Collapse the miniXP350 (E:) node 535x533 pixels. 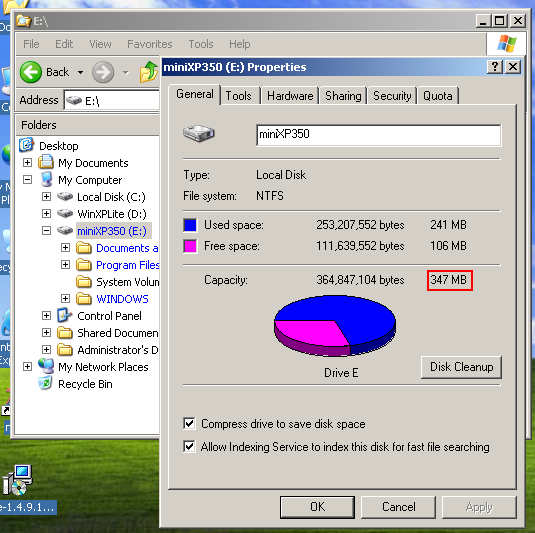(x=46, y=231)
